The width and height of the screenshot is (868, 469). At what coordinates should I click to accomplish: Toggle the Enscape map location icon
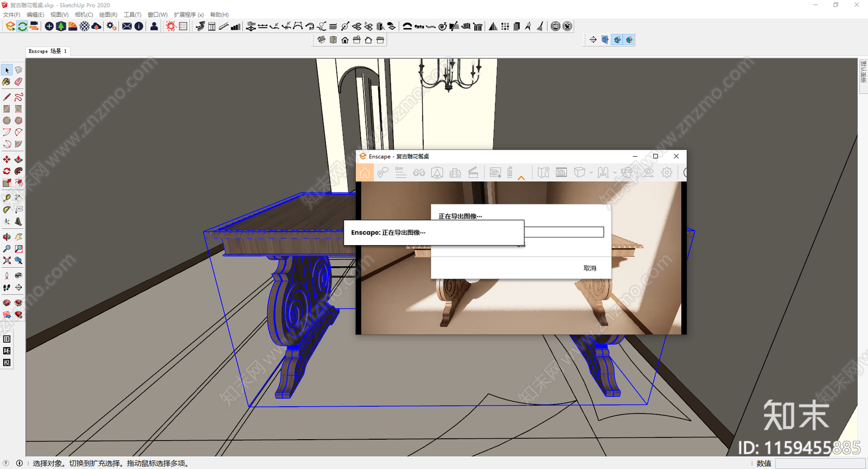tap(543, 172)
